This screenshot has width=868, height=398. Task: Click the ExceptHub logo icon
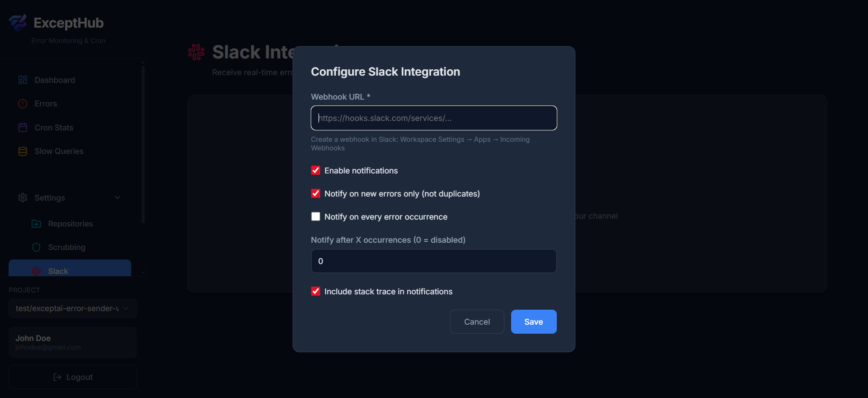coord(18,23)
